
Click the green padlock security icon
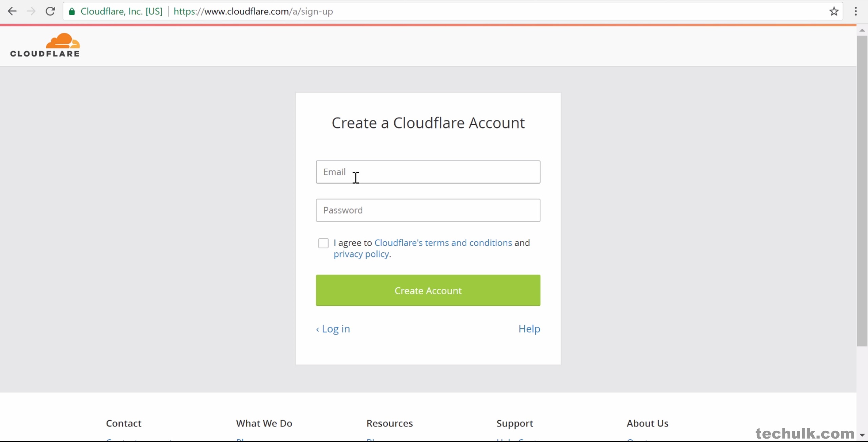[x=72, y=12]
